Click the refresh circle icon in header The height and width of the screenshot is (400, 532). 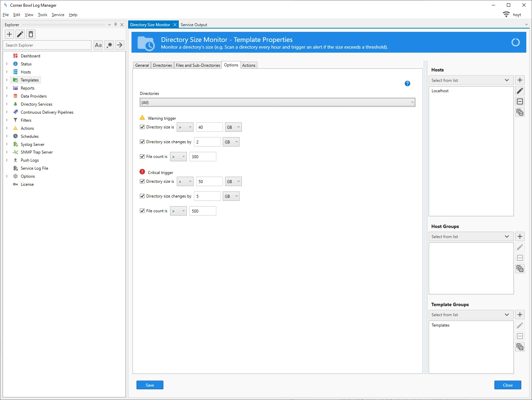pos(515,42)
